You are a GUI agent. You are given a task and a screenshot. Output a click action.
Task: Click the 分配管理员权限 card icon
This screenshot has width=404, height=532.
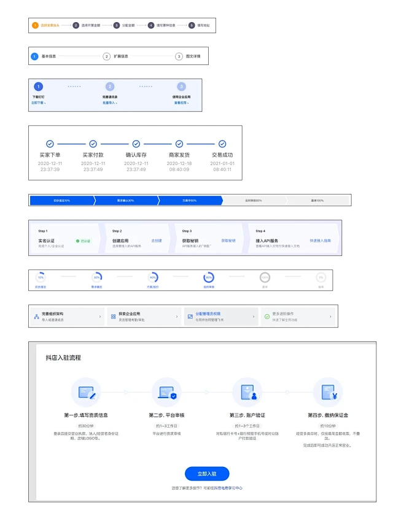(190, 317)
